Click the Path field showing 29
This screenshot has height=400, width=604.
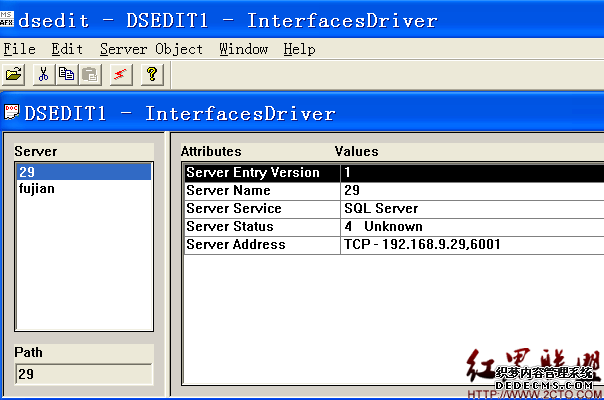(83, 373)
